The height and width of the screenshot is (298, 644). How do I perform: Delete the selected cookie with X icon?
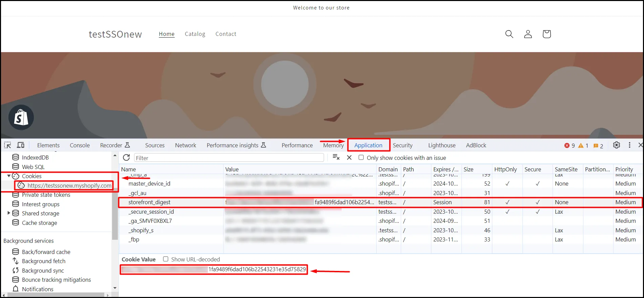349,157
